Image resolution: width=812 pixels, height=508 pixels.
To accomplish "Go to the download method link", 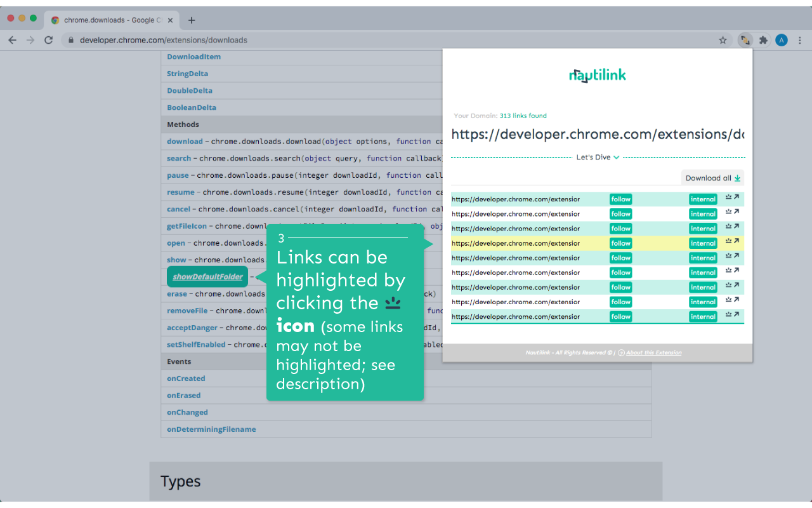I will click(185, 142).
